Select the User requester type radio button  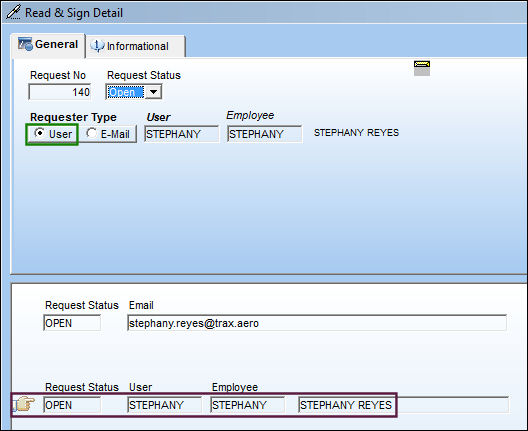[40, 133]
